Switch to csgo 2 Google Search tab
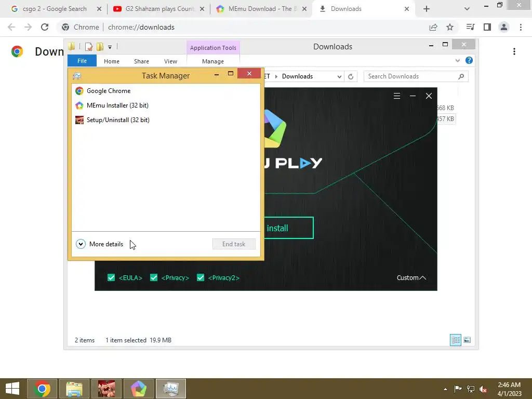Image resolution: width=532 pixels, height=399 pixels. click(54, 9)
